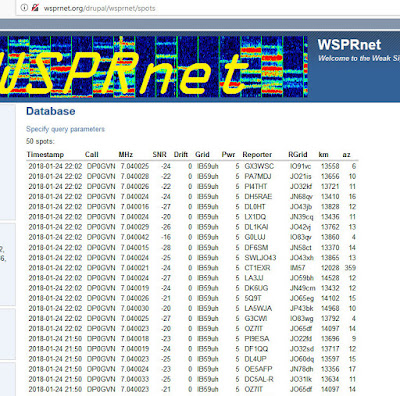Click the Reporter column header
The height and width of the screenshot is (396, 400).
(x=257, y=155)
